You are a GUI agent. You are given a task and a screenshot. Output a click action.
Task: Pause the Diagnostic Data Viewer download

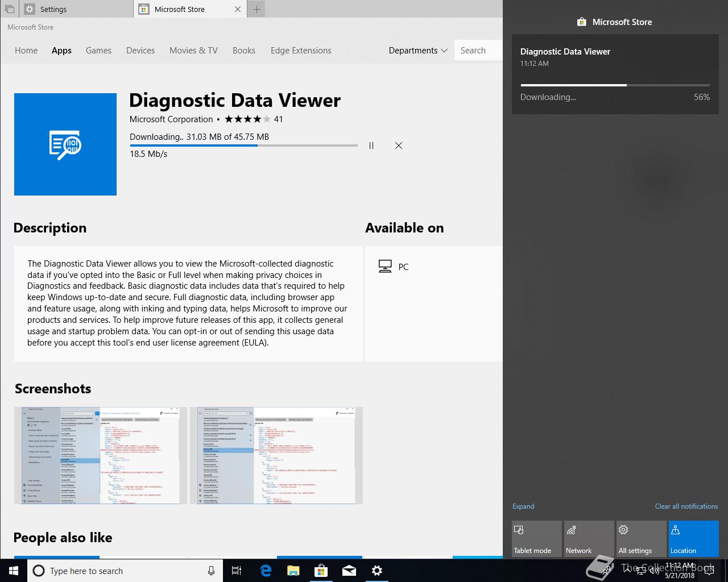coord(371,145)
